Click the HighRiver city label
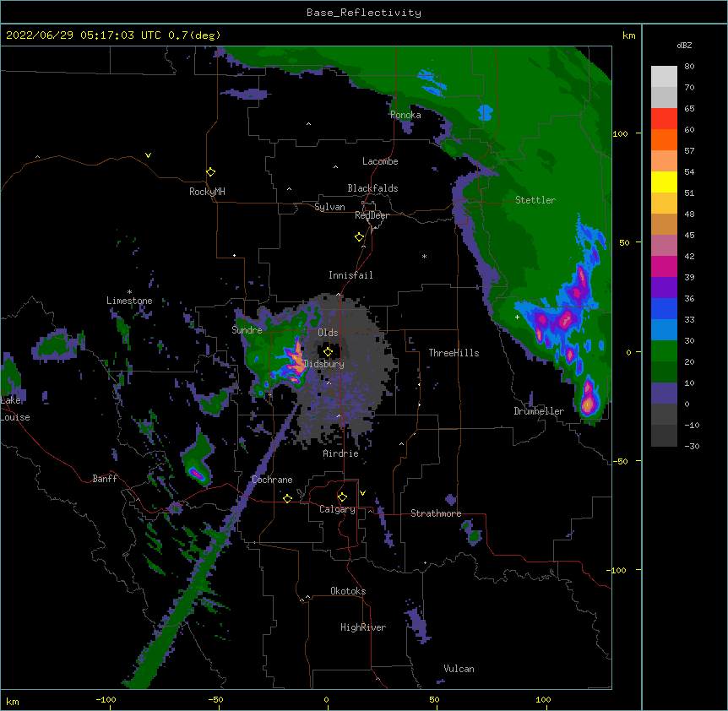This screenshot has height=711, width=728. (x=363, y=627)
